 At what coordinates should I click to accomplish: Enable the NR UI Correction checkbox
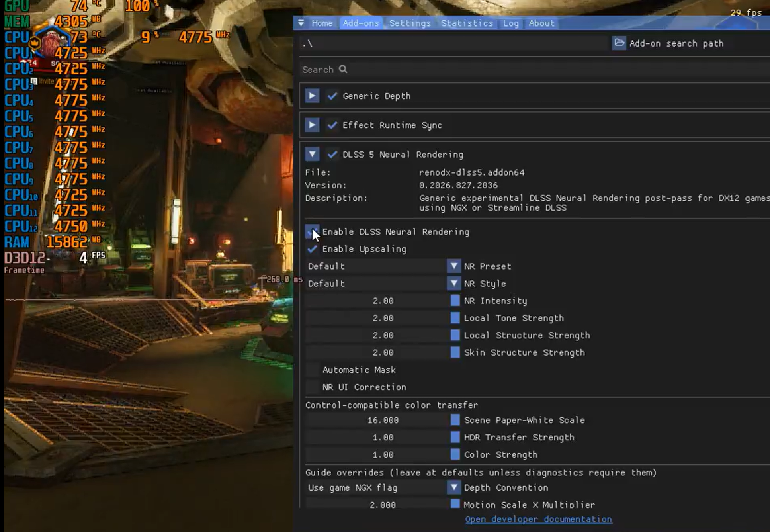click(312, 387)
